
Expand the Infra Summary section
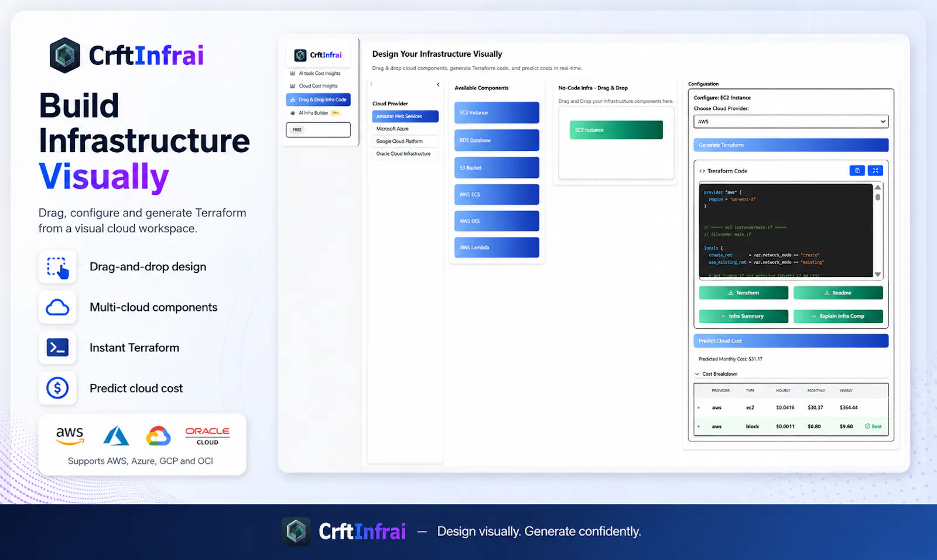tap(744, 316)
